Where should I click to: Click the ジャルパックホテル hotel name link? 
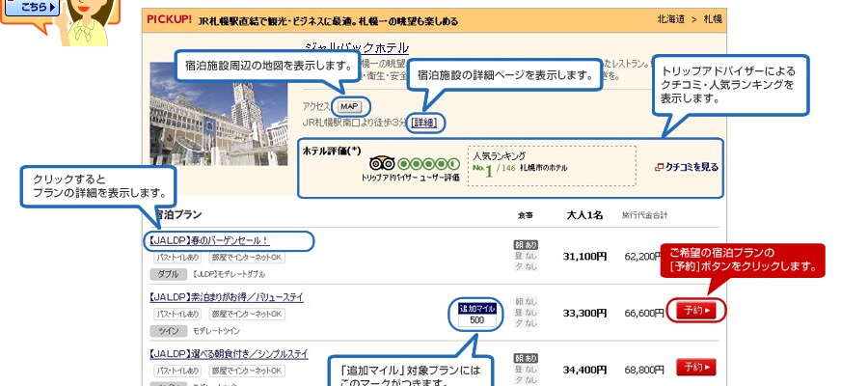(x=356, y=47)
